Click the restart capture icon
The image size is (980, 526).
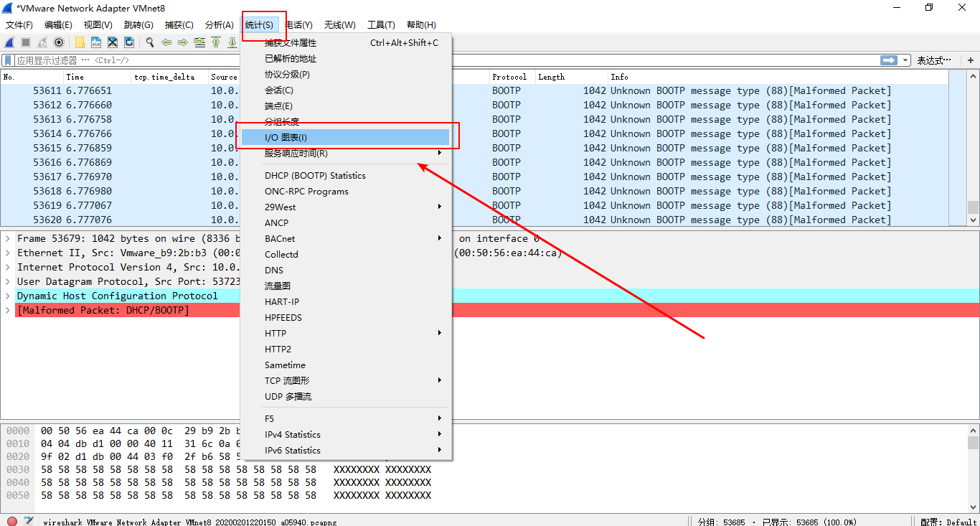(42, 42)
